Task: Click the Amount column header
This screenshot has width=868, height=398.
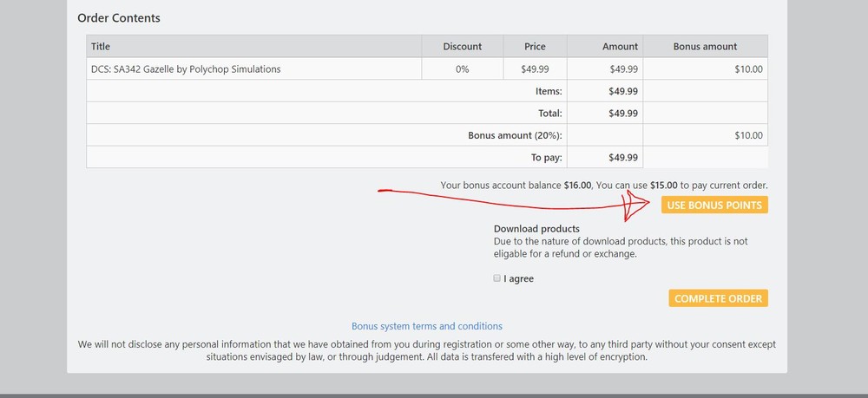Action: click(620, 47)
